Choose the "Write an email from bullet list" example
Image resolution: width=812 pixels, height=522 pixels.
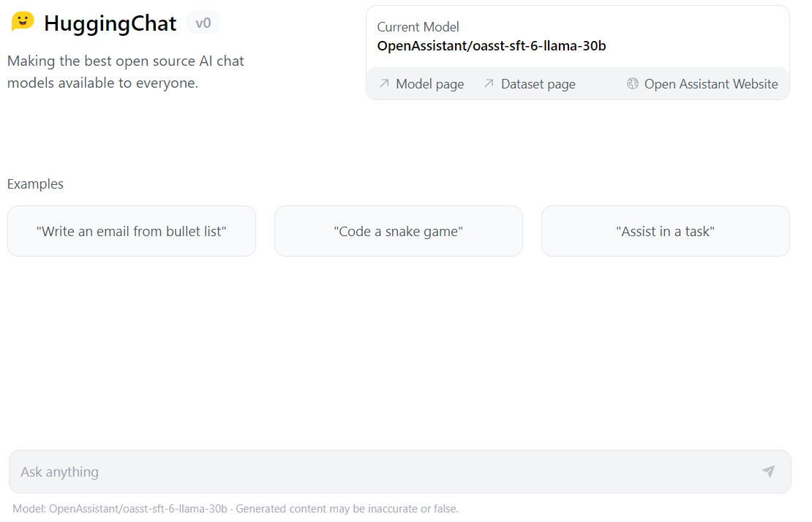(x=132, y=231)
